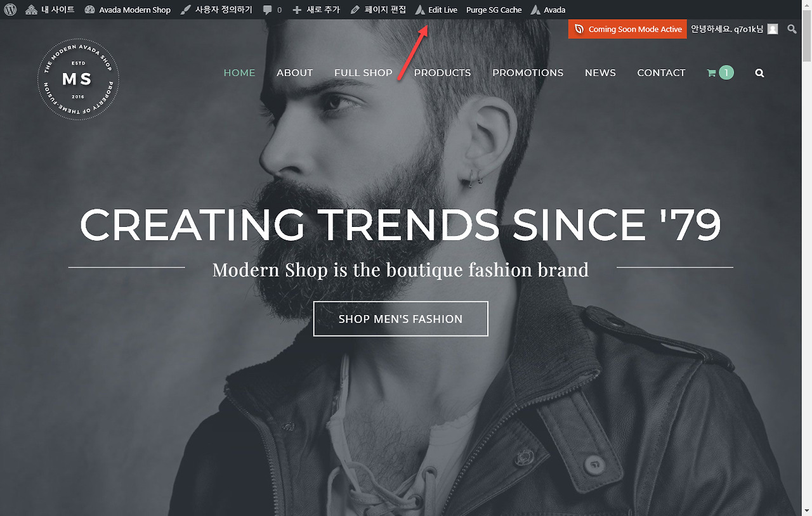The height and width of the screenshot is (516, 812).
Task: Click Coming Soon Mode Active badge
Action: pyautogui.click(x=627, y=29)
